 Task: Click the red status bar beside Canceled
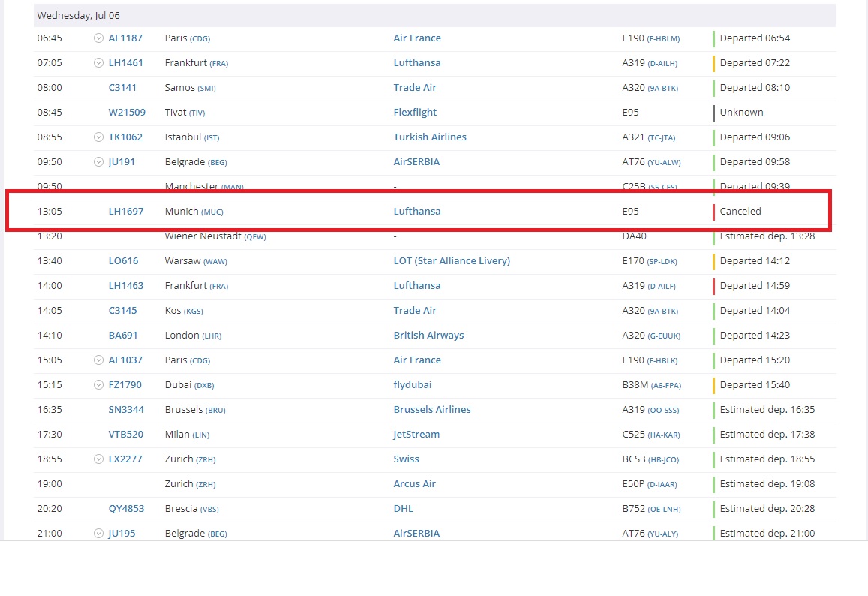713,212
